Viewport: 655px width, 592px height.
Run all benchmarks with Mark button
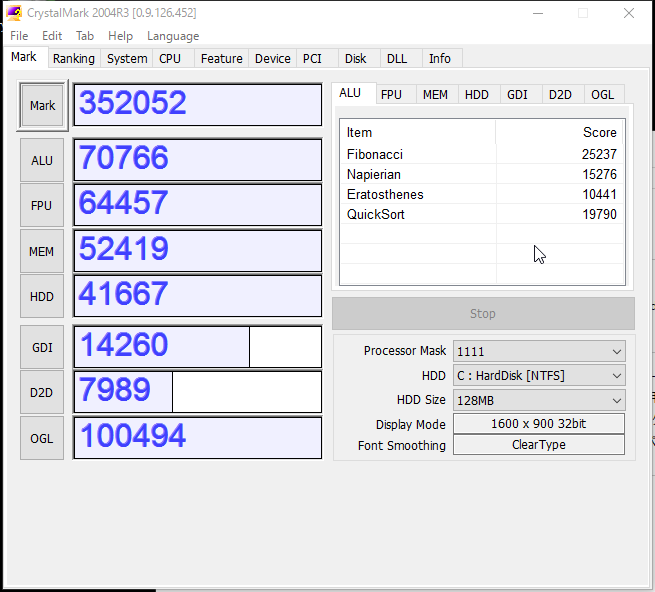pos(42,105)
